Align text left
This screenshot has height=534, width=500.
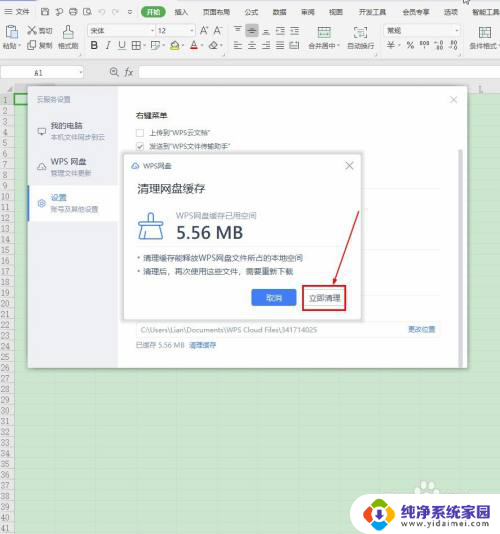[x=238, y=45]
